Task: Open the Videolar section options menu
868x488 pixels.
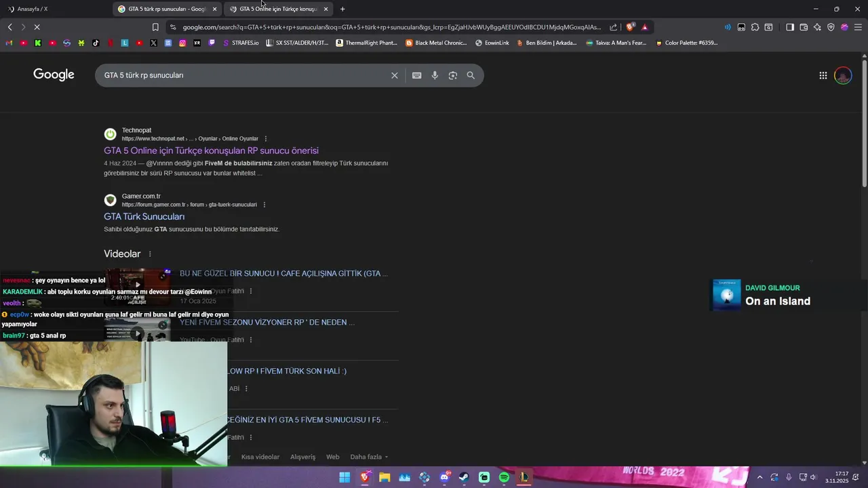Action: (x=150, y=254)
